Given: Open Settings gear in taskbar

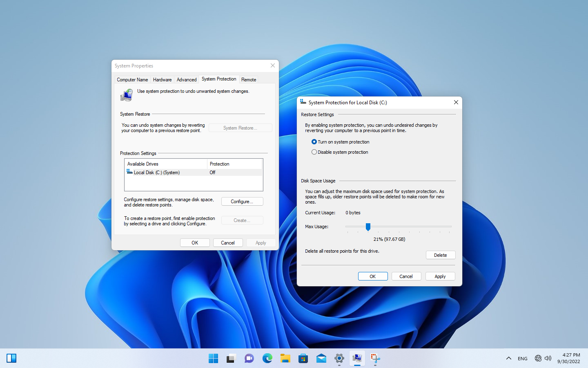Looking at the screenshot, I should pos(339,359).
